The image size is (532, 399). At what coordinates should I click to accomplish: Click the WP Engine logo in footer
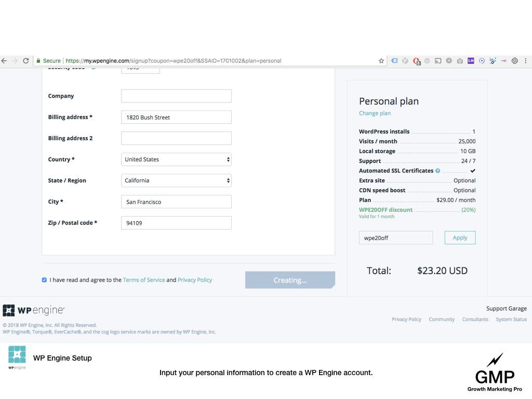pyautogui.click(x=34, y=310)
